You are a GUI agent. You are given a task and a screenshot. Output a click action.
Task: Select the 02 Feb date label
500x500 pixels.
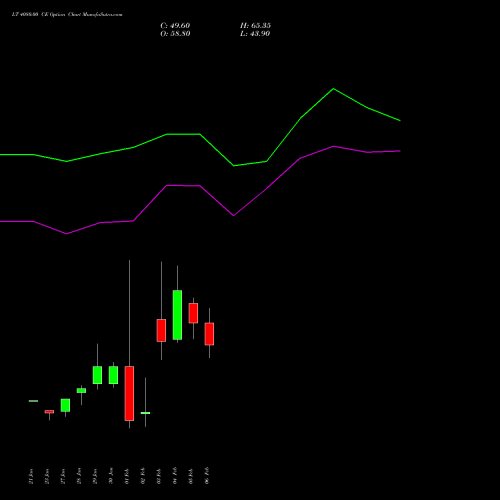point(143,476)
